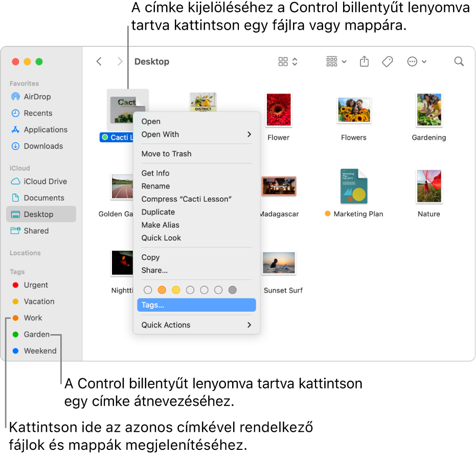
Task: Select the Madagascar thumbnail
Action: (279, 186)
